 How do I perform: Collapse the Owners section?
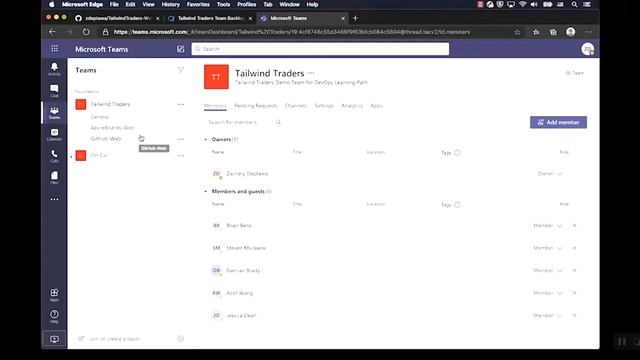tap(206, 139)
